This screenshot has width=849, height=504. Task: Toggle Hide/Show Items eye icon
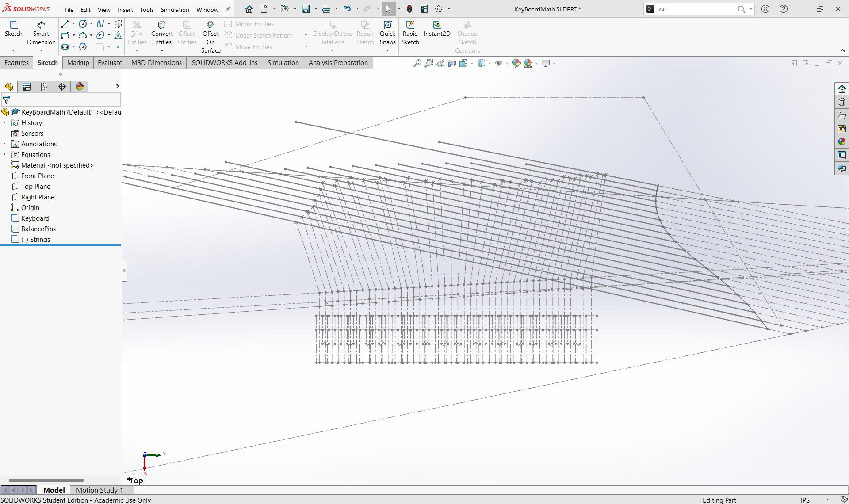click(499, 63)
